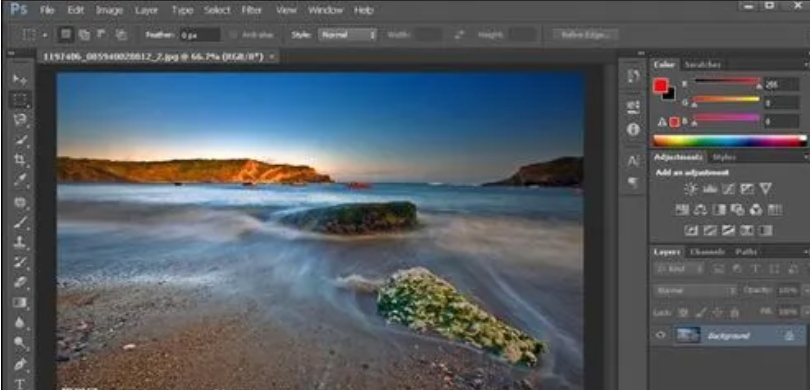
Task: Hide the Background layer eye icon
Action: [x=661, y=335]
